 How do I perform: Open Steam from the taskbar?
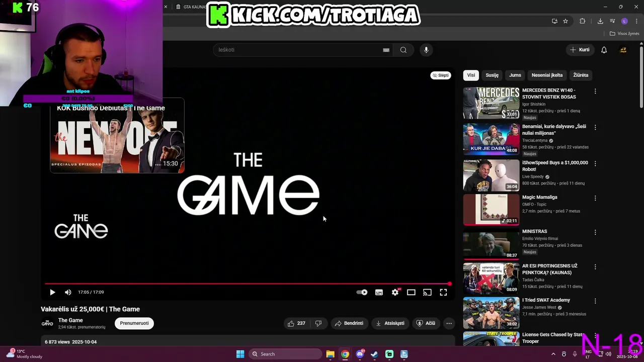click(x=374, y=354)
